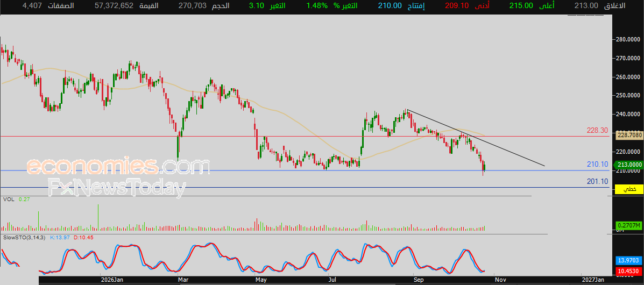Select the 210.00 open value
The width and height of the screenshot is (644, 285).
pos(390,6)
